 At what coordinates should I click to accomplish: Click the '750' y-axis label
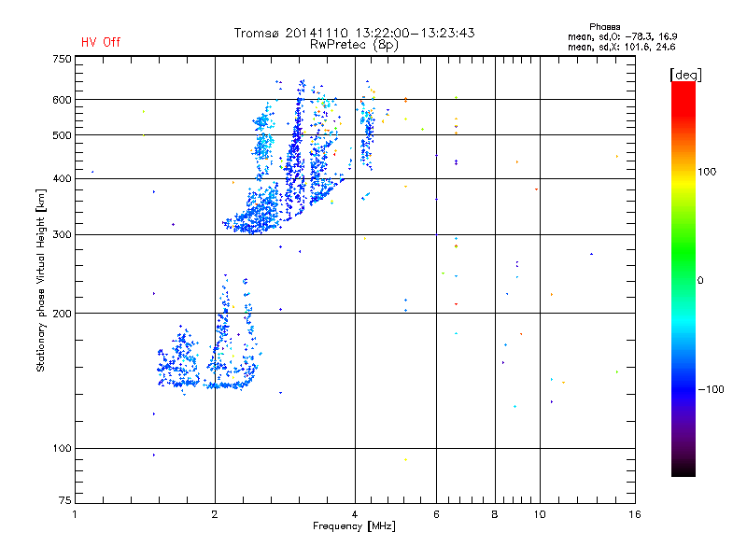pos(62,59)
